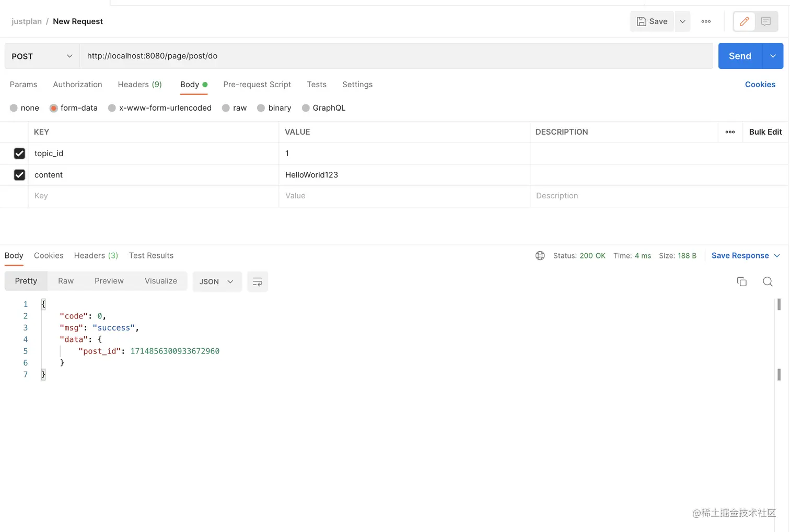Open the three-dot menu in the params table header
790x532 pixels.
[730, 132]
